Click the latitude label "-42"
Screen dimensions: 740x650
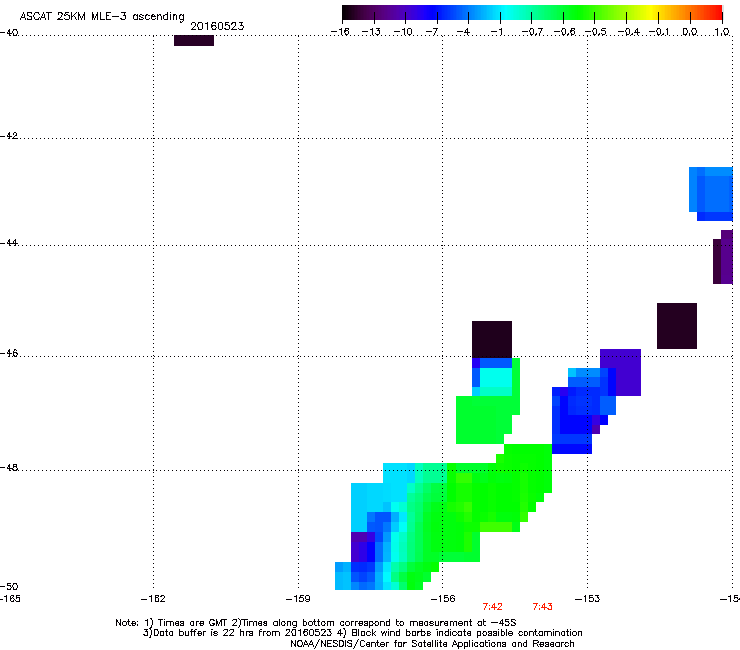[x=9, y=136]
